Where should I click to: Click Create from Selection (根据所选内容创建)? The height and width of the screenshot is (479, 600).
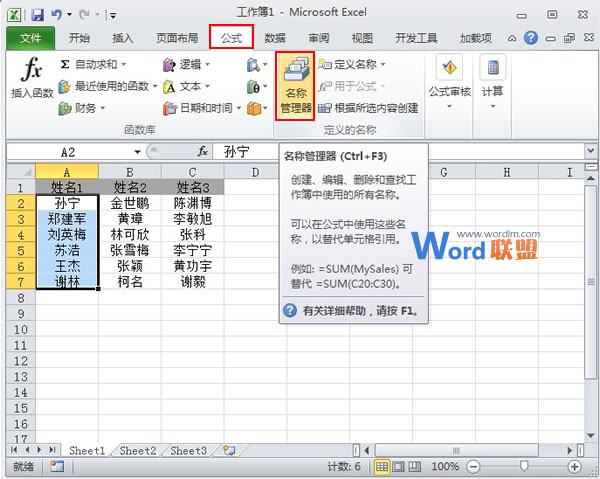pos(368,108)
